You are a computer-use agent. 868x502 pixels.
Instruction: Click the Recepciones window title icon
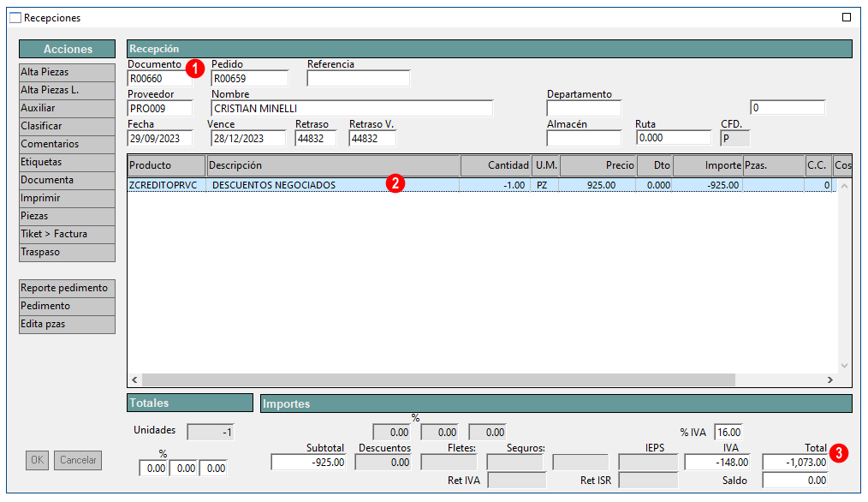point(15,18)
